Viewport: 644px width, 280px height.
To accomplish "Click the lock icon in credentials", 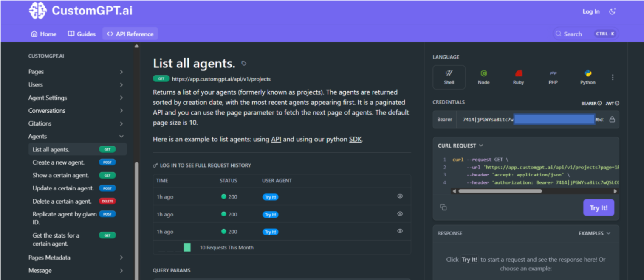I will pyautogui.click(x=612, y=120).
